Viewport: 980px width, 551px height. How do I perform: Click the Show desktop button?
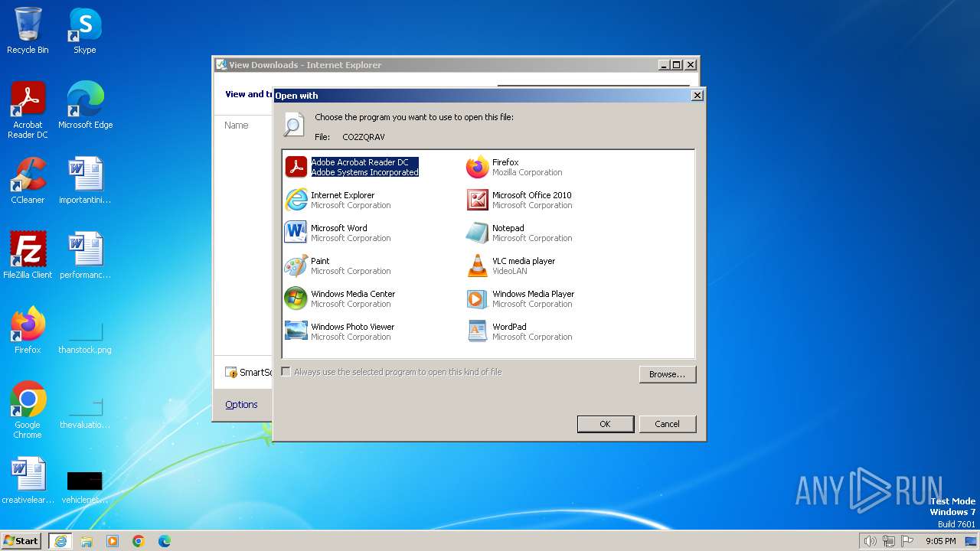click(x=972, y=541)
